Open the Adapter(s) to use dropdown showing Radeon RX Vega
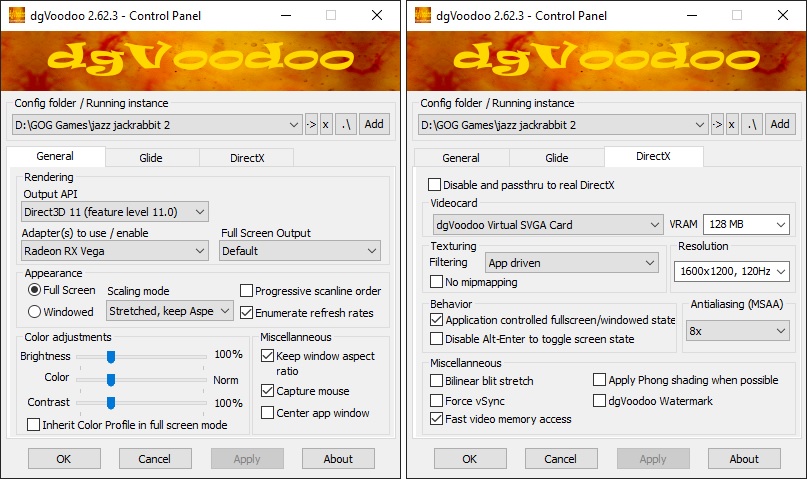Image resolution: width=810 pixels, height=482 pixels. point(115,251)
